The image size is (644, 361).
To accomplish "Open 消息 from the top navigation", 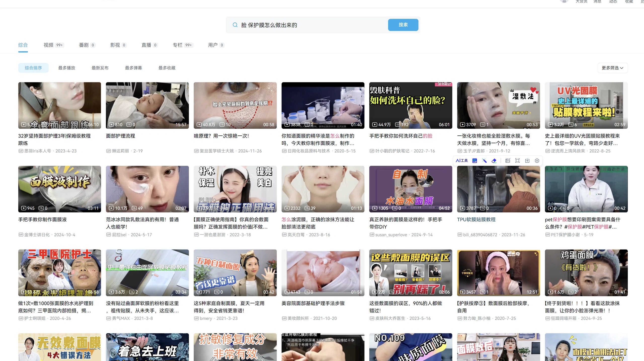I will coord(597,2).
